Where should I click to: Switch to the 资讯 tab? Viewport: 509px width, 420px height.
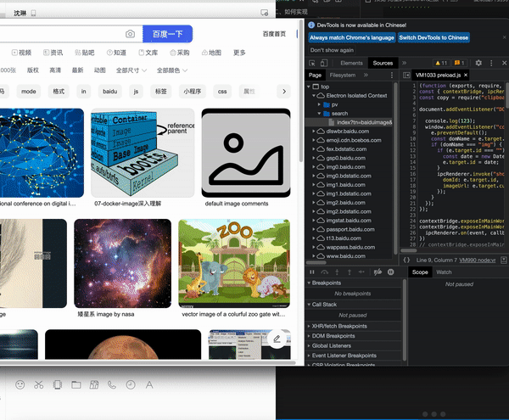click(53, 53)
